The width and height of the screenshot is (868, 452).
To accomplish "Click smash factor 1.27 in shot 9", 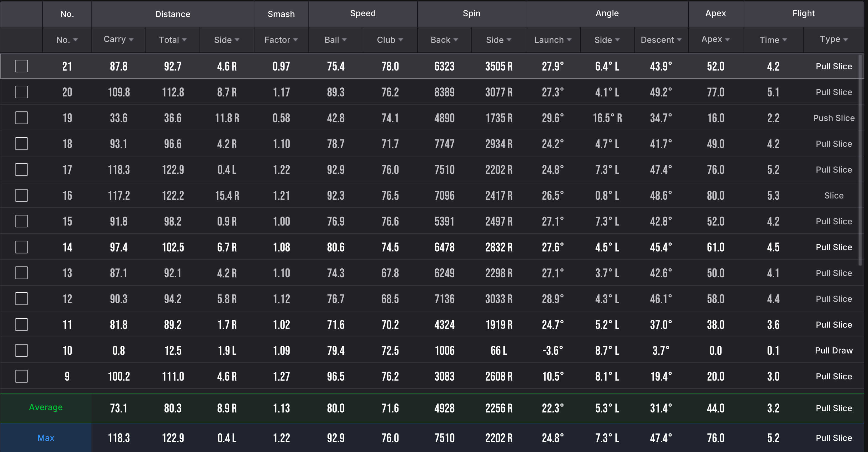I will coord(281,376).
